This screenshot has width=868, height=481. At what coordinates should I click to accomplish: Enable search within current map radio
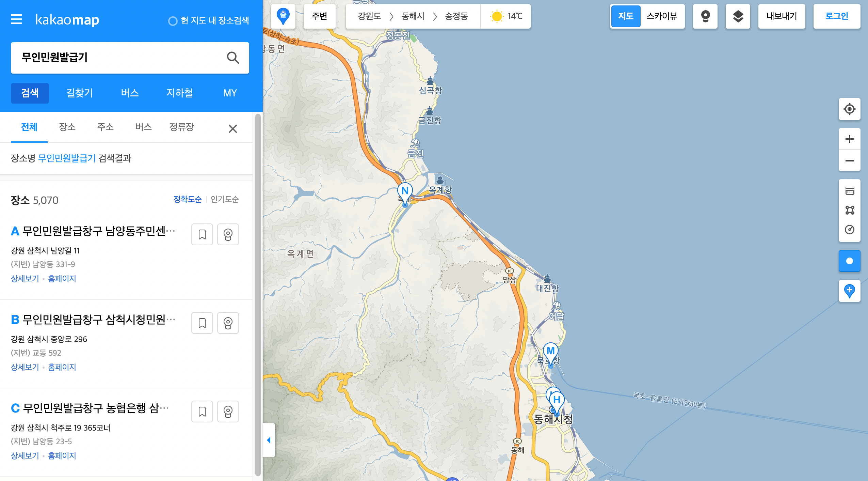173,21
